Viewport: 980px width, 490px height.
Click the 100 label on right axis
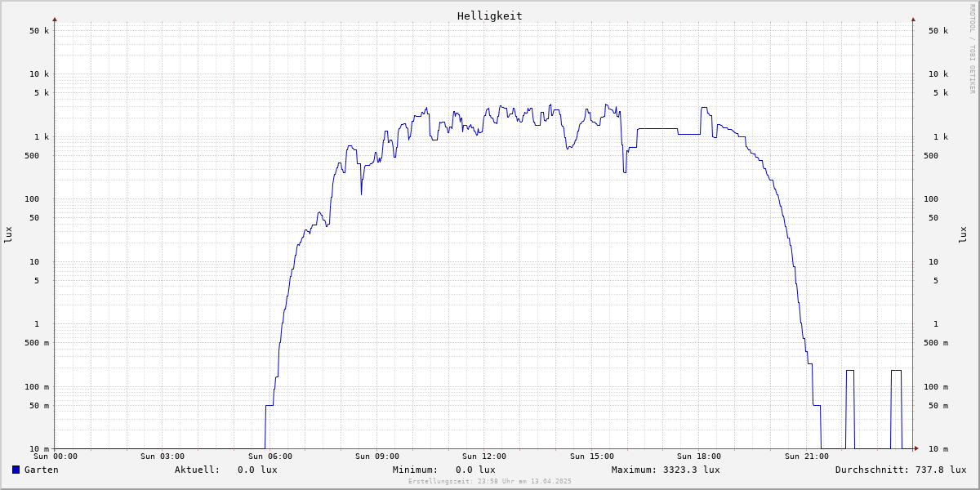[931, 199]
